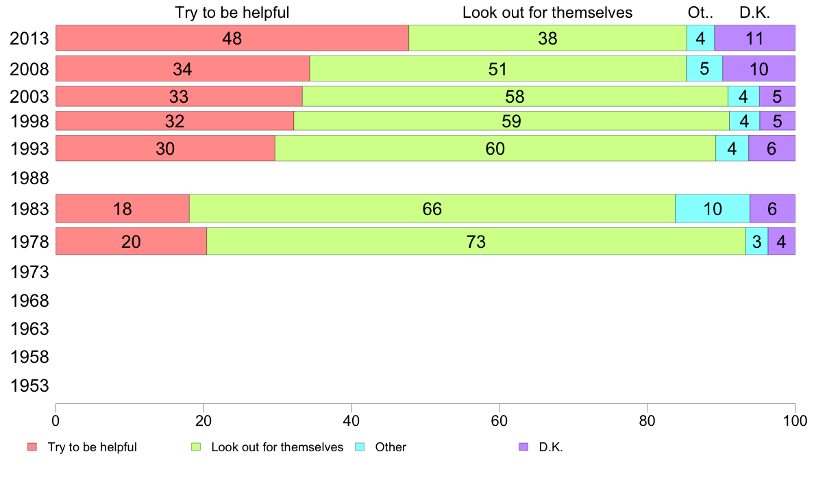Viewport: 814px width, 504px height.
Task: Click the 1993 green segment labeled 60
Action: [495, 149]
